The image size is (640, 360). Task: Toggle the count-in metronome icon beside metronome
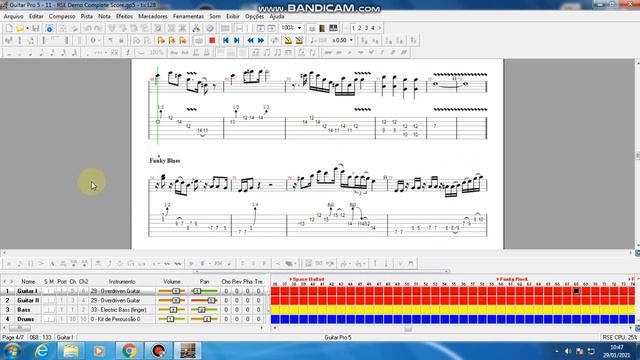(299, 40)
